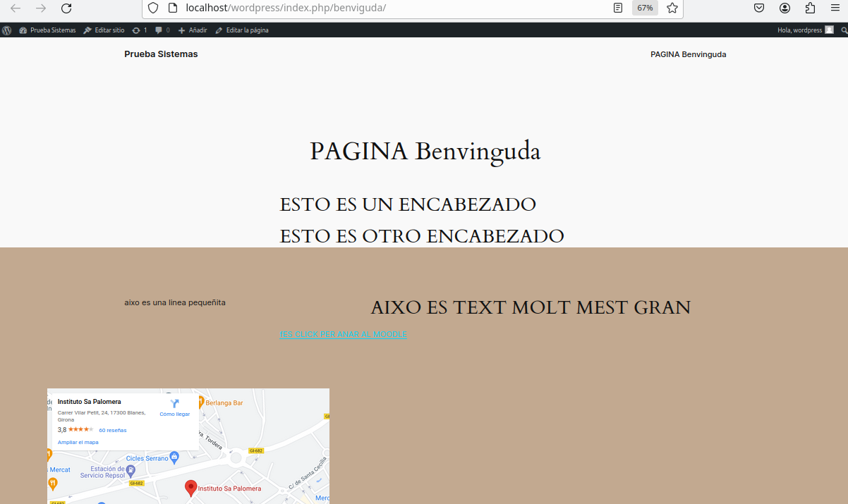Click the WordPress logo in admin bar
Viewport: 848px width, 504px height.
(6, 30)
